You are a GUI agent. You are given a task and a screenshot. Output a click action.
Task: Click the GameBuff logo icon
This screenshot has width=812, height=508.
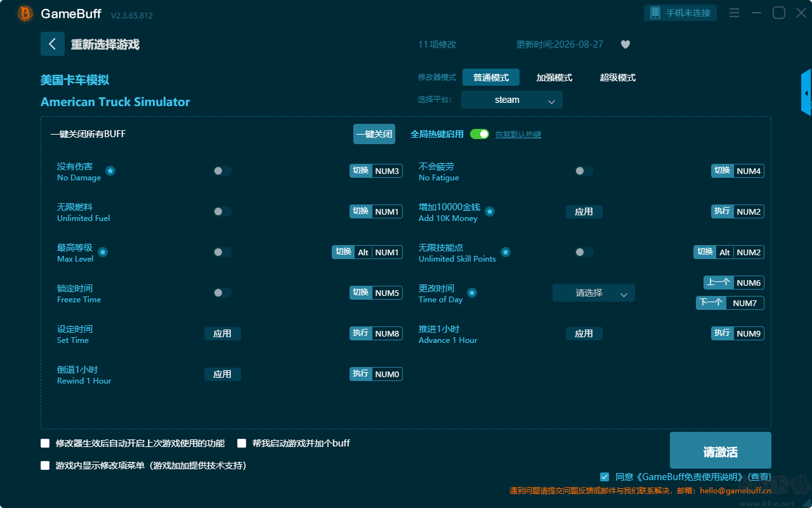(25, 13)
